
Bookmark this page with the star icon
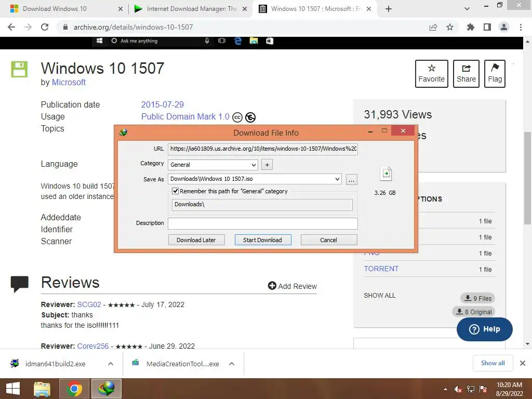click(x=450, y=27)
